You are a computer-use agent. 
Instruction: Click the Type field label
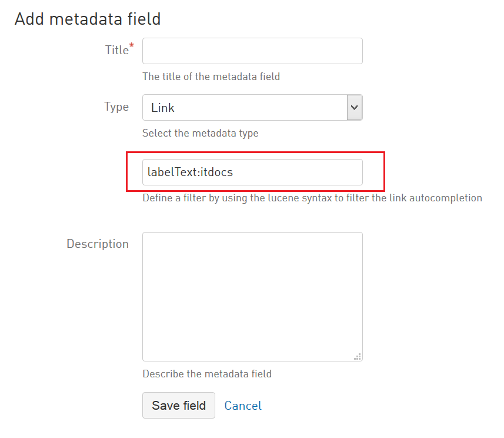(116, 107)
